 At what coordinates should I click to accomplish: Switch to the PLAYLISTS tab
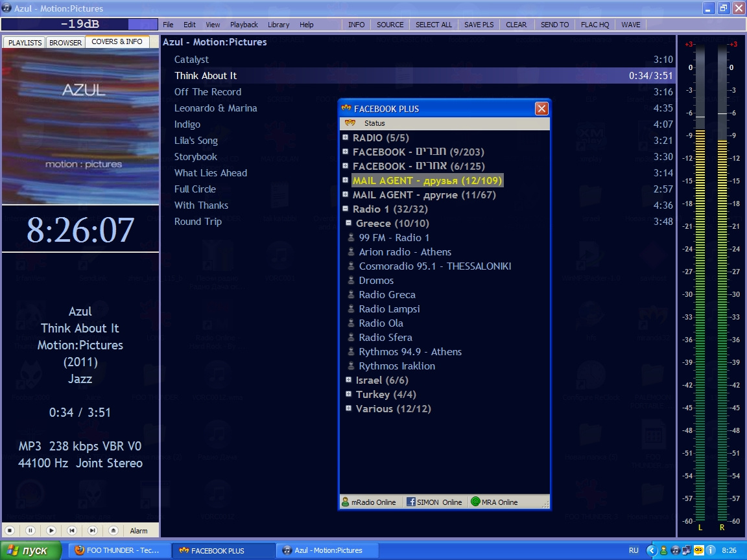pyautogui.click(x=25, y=43)
